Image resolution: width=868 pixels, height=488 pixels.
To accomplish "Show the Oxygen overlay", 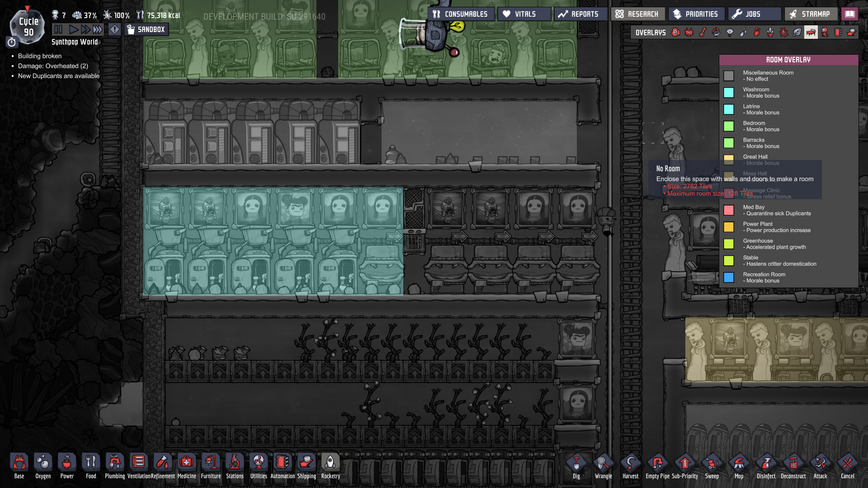I will [x=675, y=33].
